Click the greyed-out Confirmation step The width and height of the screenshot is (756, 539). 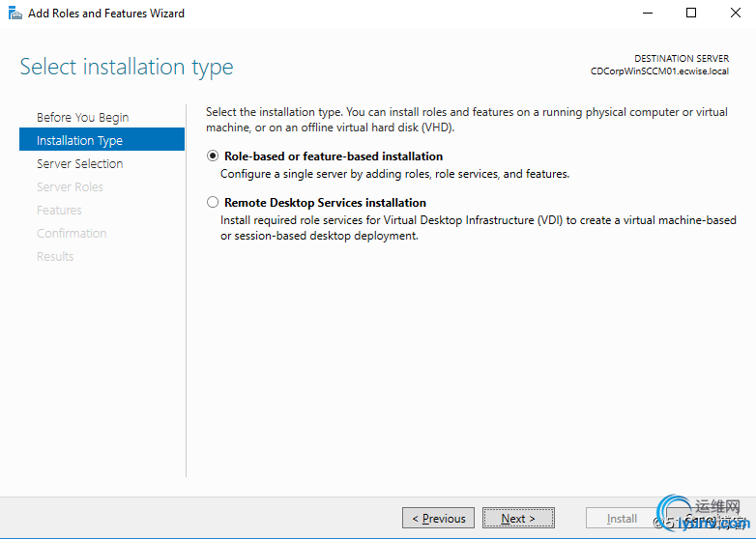[72, 233]
